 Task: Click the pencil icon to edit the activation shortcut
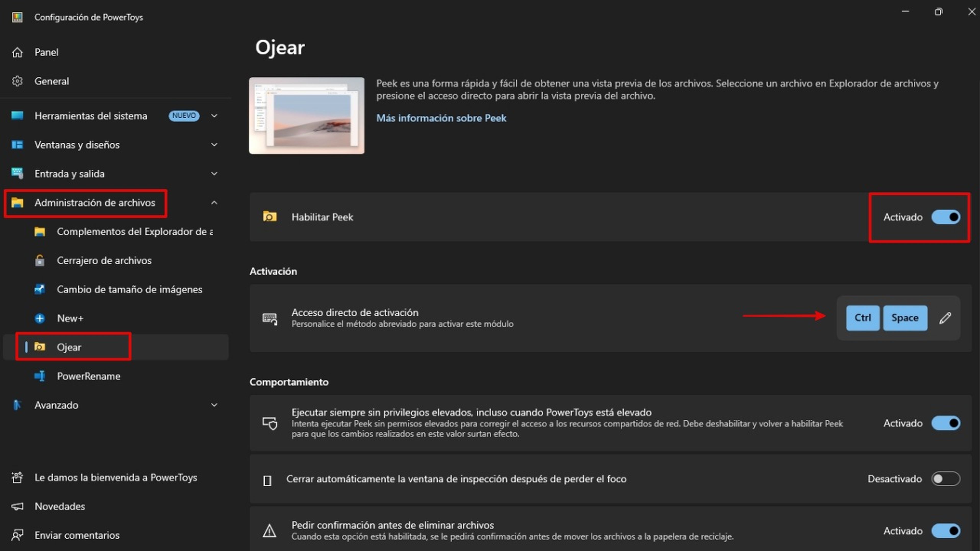pos(945,318)
